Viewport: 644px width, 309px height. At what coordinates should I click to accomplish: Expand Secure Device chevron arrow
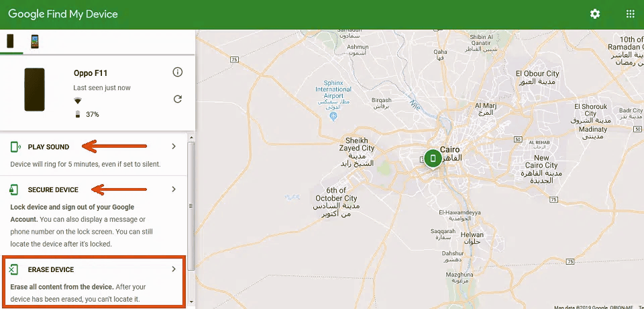(x=174, y=189)
